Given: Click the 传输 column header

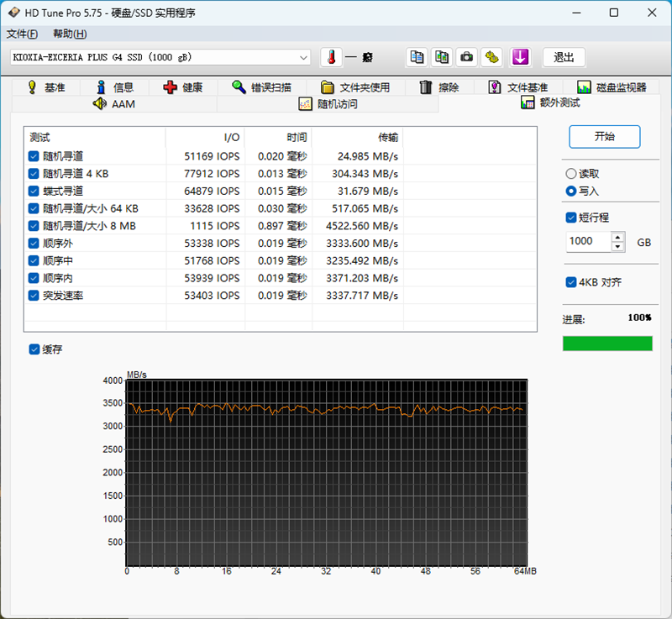Looking at the screenshot, I should 358,138.
